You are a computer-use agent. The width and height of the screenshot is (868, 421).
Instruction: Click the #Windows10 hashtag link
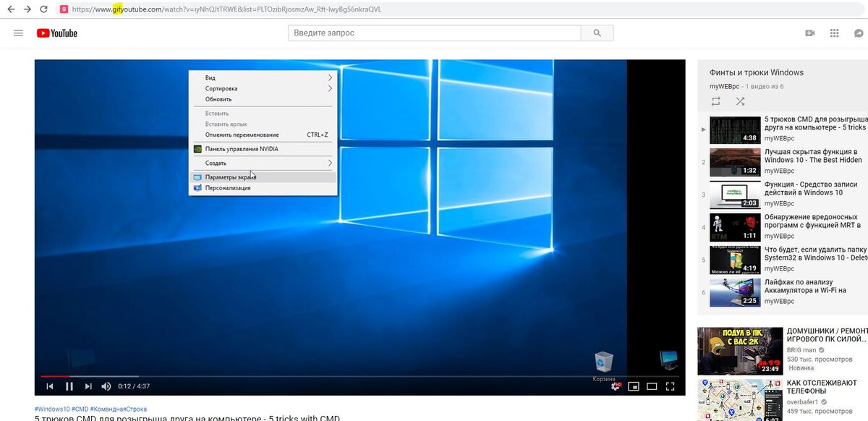pyautogui.click(x=51, y=409)
